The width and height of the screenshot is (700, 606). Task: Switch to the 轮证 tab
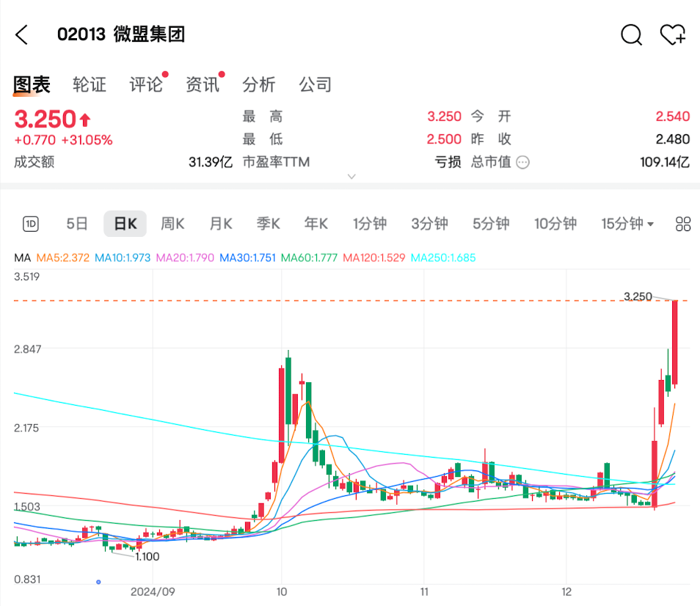click(x=90, y=85)
